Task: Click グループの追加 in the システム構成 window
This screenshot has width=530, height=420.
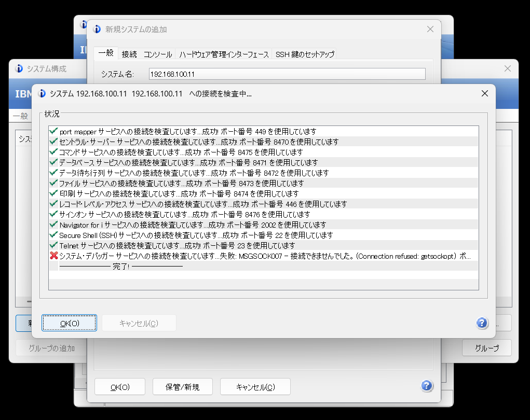Action: pyautogui.click(x=51, y=348)
